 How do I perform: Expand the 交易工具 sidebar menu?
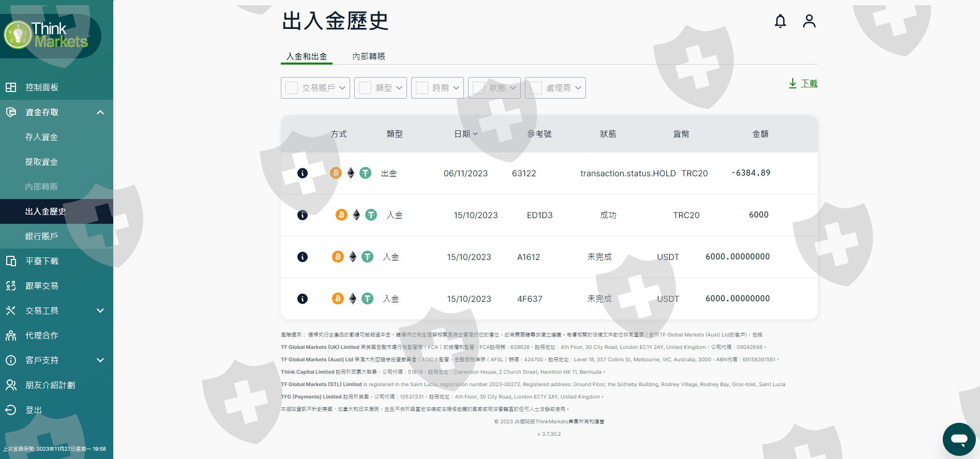[x=100, y=311]
